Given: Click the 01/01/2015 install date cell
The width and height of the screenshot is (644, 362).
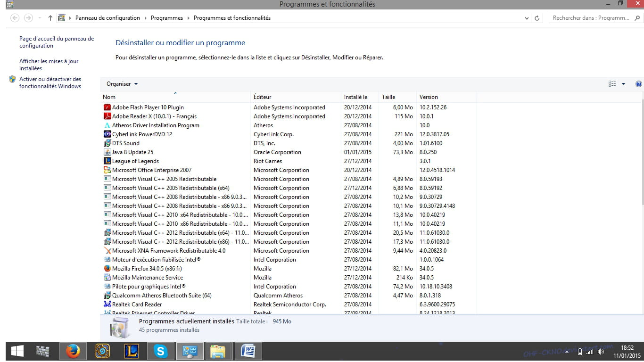Looking at the screenshot, I should [x=358, y=152].
